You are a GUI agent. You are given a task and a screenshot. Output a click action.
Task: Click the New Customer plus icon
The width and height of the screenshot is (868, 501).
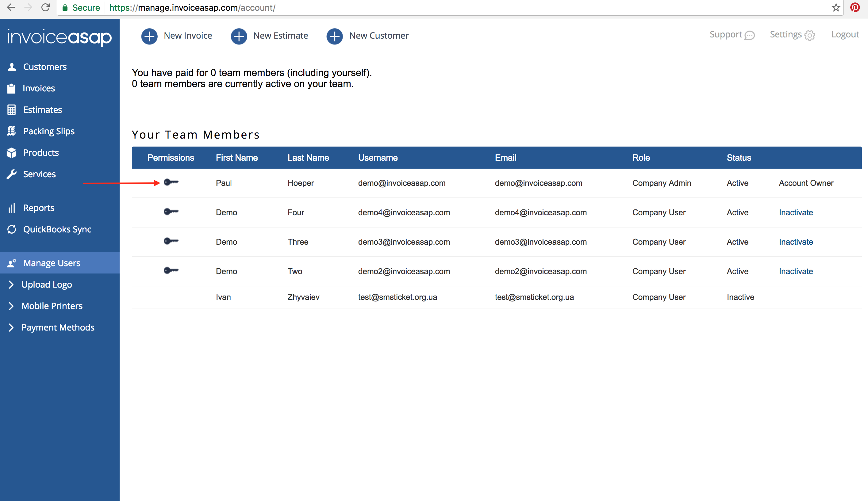click(334, 36)
